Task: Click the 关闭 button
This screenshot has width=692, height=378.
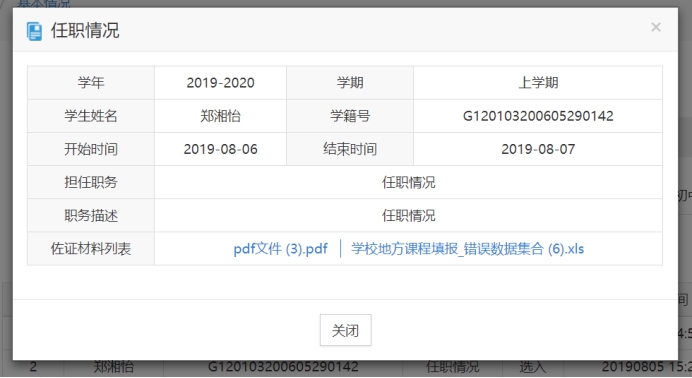Action: click(346, 330)
